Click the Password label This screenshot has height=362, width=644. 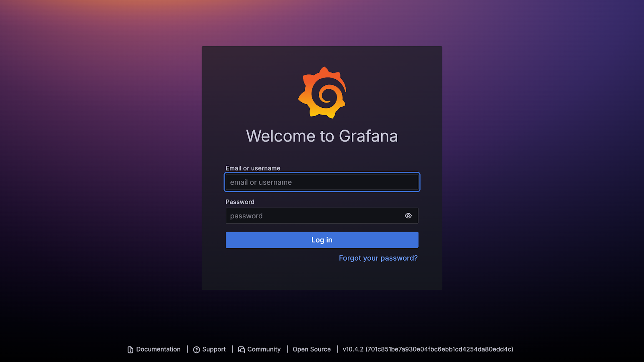pyautogui.click(x=240, y=202)
